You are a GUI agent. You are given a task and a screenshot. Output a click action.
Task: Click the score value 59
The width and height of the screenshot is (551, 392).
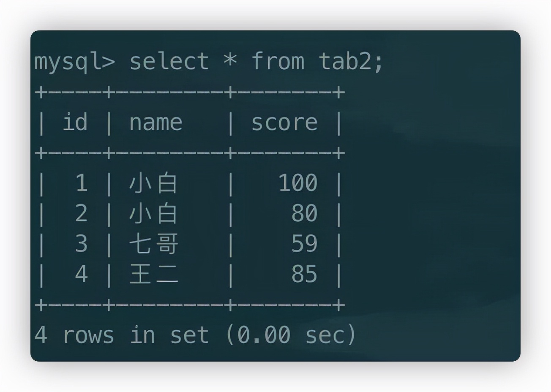304,244
